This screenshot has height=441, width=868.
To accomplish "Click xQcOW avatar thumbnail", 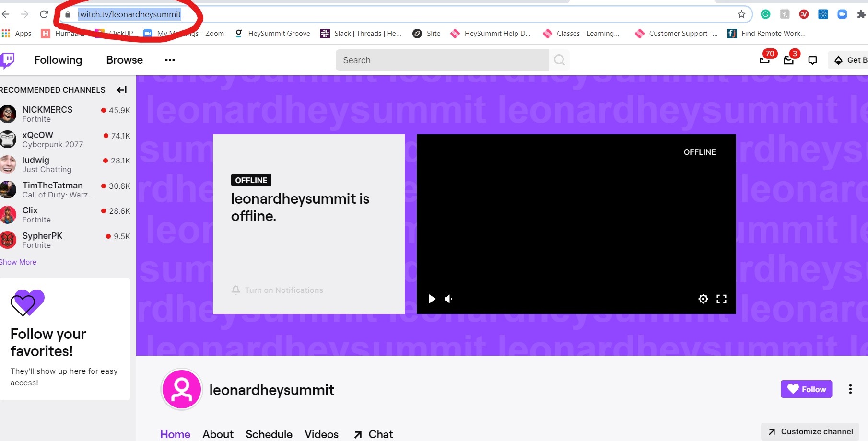I will pos(8,139).
